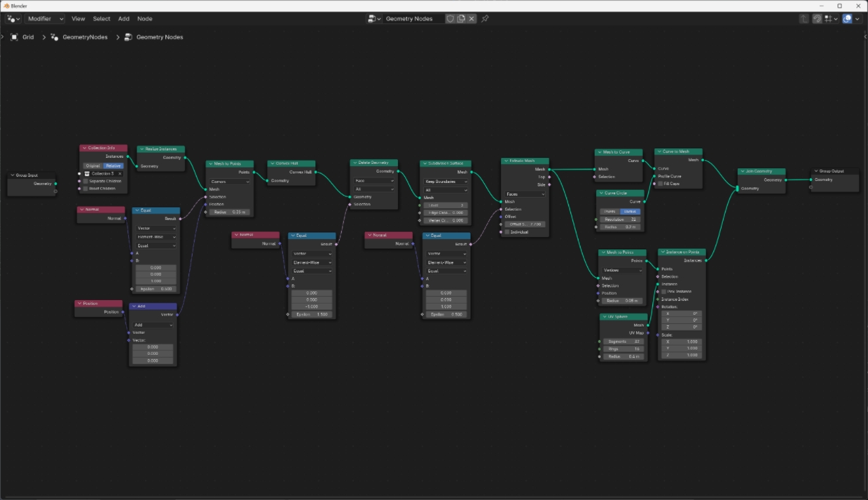This screenshot has width=868, height=500.
Task: Duplicate the node tree with new-copy icon
Action: point(461,19)
